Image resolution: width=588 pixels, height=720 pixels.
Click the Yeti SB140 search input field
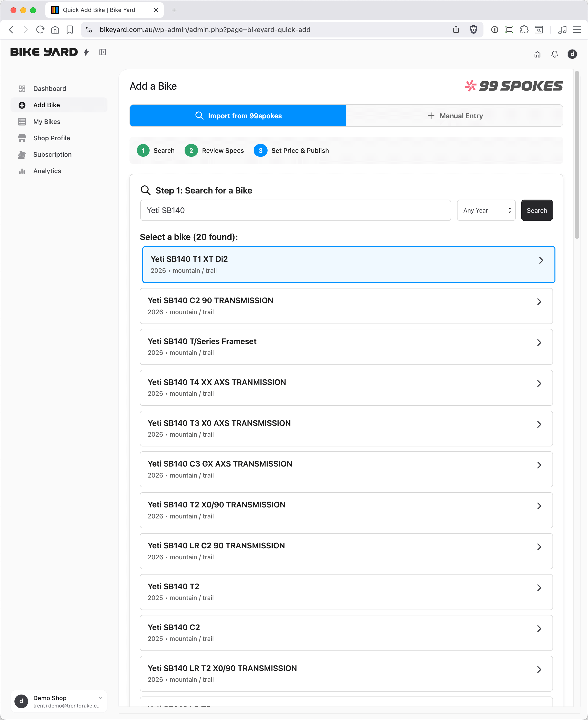(x=295, y=210)
